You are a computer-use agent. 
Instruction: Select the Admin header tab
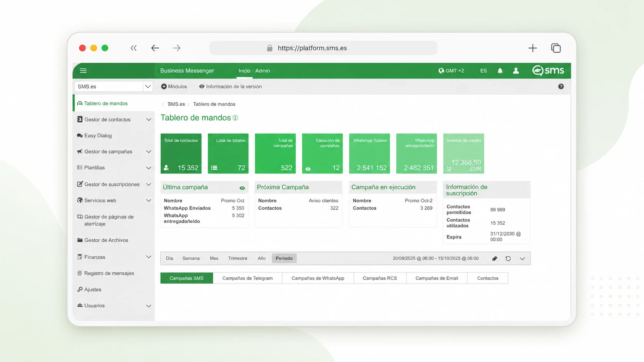pos(263,71)
